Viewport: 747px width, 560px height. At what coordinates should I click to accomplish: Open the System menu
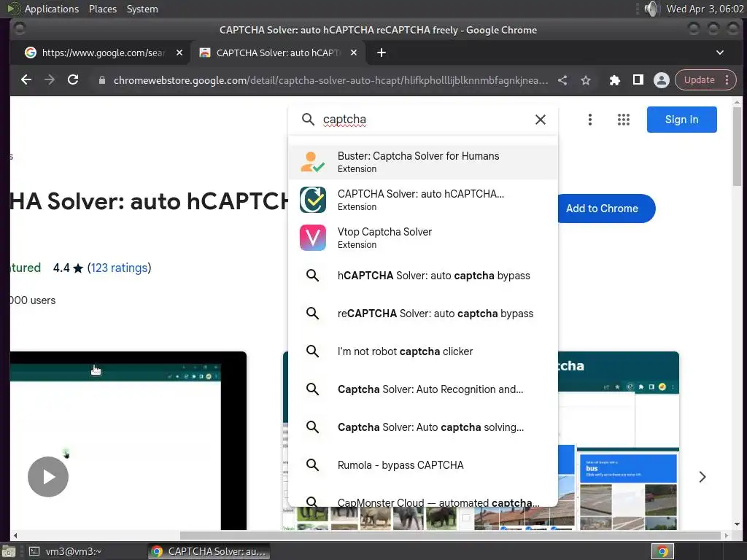click(x=142, y=9)
